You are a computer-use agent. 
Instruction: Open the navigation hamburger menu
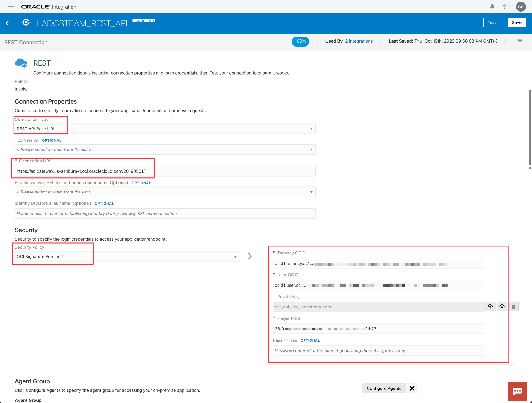pyautogui.click(x=10, y=6)
